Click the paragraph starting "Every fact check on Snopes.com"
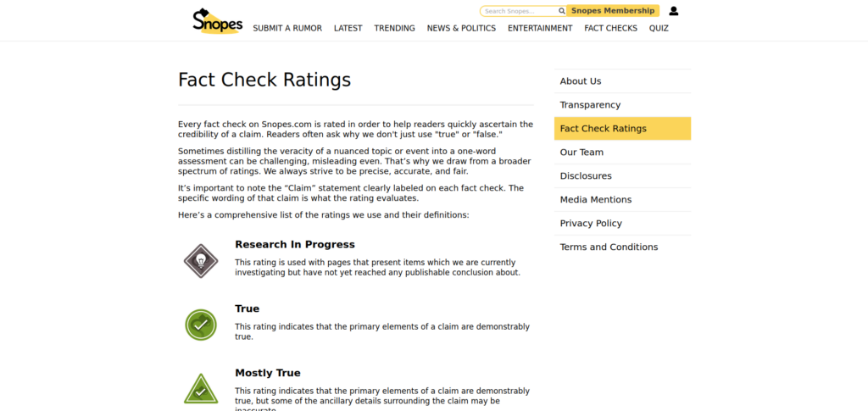 click(x=355, y=130)
